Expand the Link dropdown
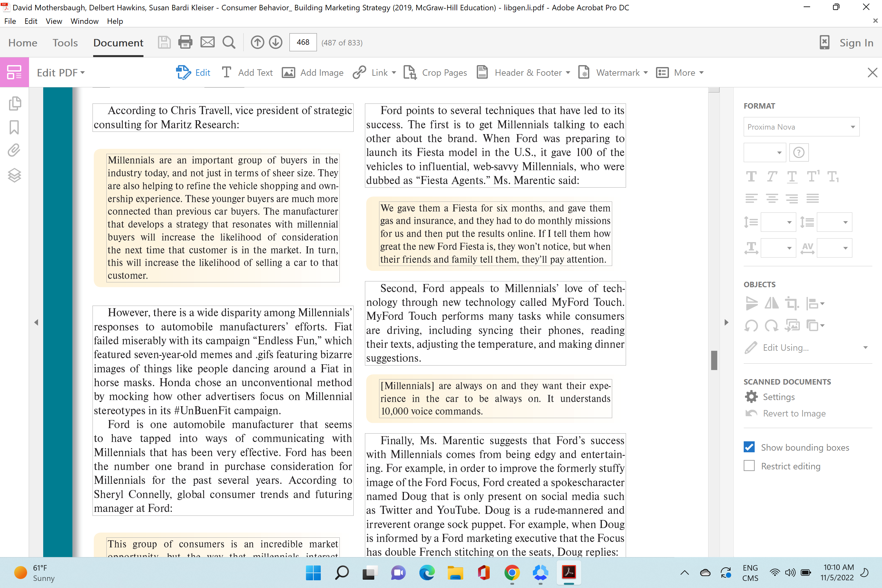882x588 pixels. click(394, 73)
